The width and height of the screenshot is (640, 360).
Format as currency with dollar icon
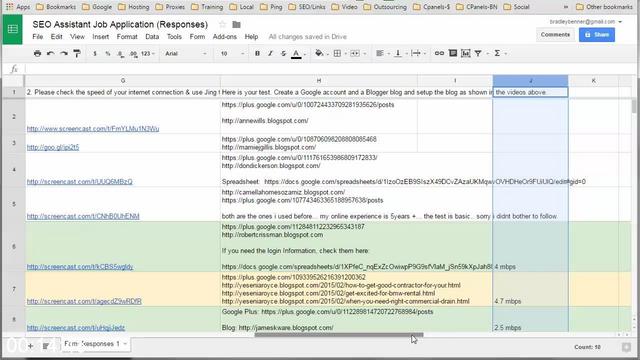coord(95,53)
